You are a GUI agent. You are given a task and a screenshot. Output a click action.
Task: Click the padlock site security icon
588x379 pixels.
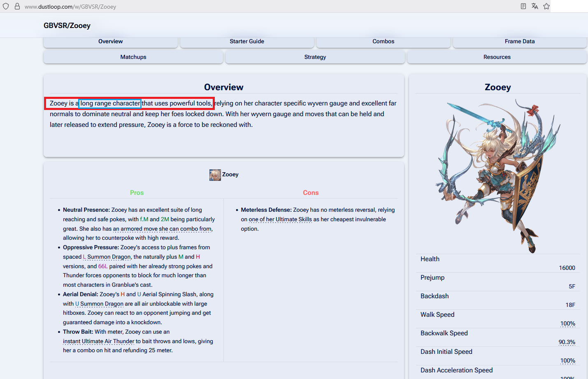pyautogui.click(x=17, y=6)
